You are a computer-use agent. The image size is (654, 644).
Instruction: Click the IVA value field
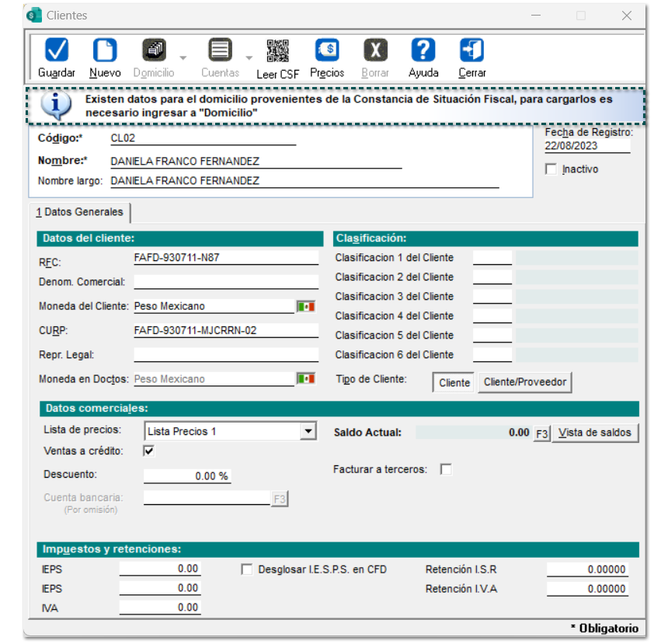pos(160,607)
